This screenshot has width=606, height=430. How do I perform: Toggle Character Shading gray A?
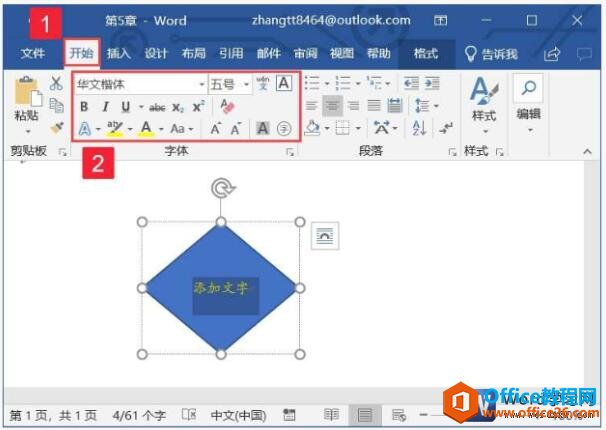[263, 128]
